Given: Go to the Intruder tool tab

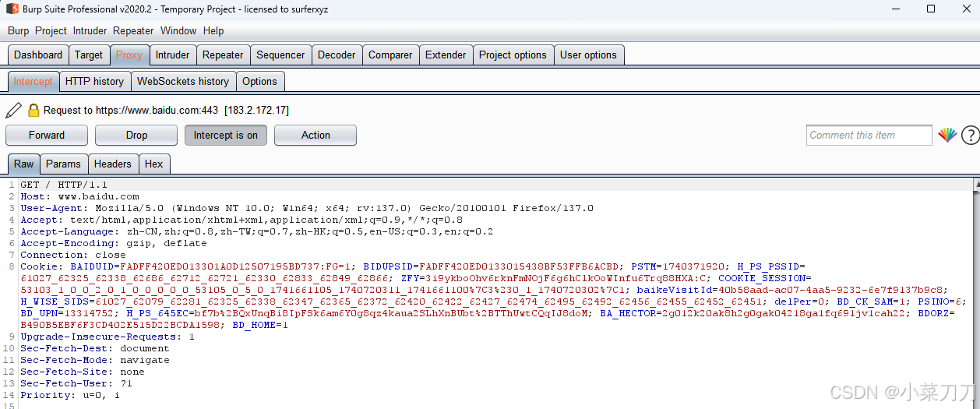Looking at the screenshot, I should click(x=173, y=55).
